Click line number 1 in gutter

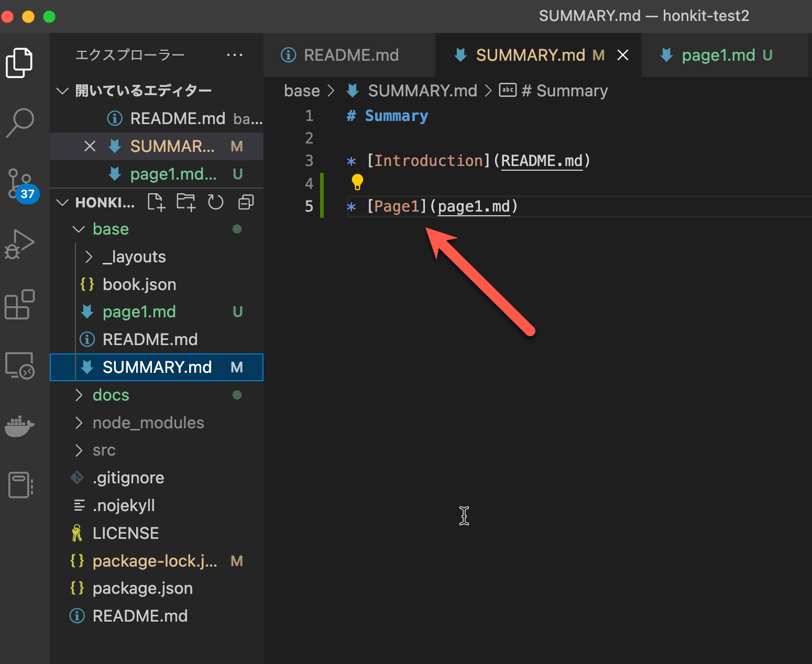point(309,116)
